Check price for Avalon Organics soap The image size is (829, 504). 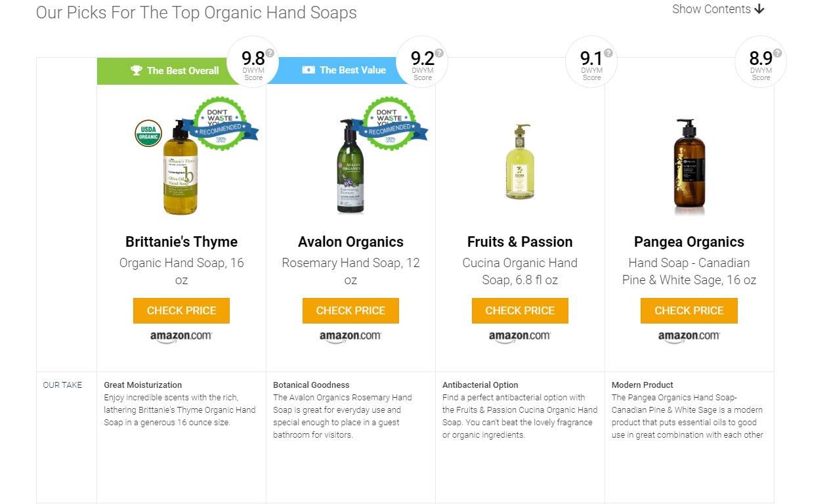[x=351, y=310]
